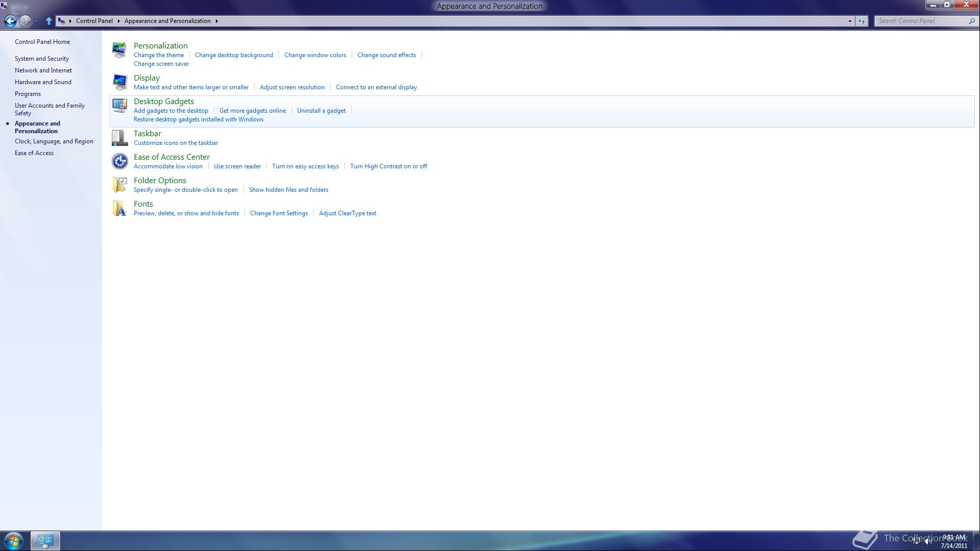980x551 pixels.
Task: Click the Display monitor icon
Action: click(119, 82)
